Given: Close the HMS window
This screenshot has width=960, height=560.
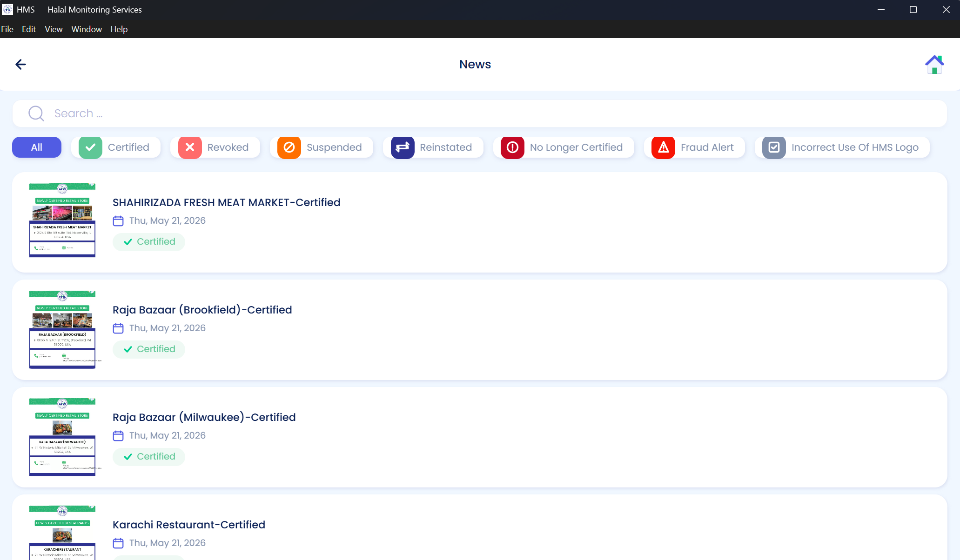Looking at the screenshot, I should click(946, 10).
